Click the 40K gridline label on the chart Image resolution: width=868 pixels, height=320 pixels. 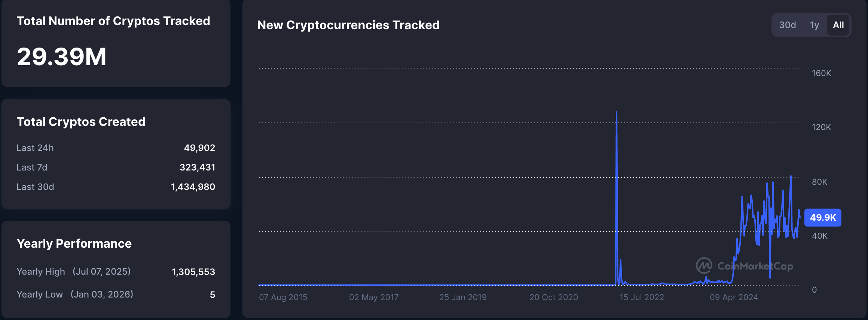pos(819,235)
